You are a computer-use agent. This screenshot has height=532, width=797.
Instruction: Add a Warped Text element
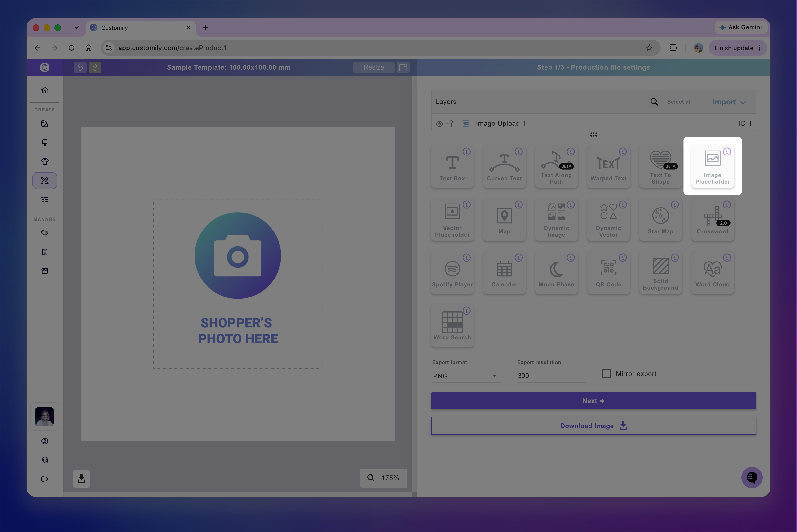coord(608,167)
